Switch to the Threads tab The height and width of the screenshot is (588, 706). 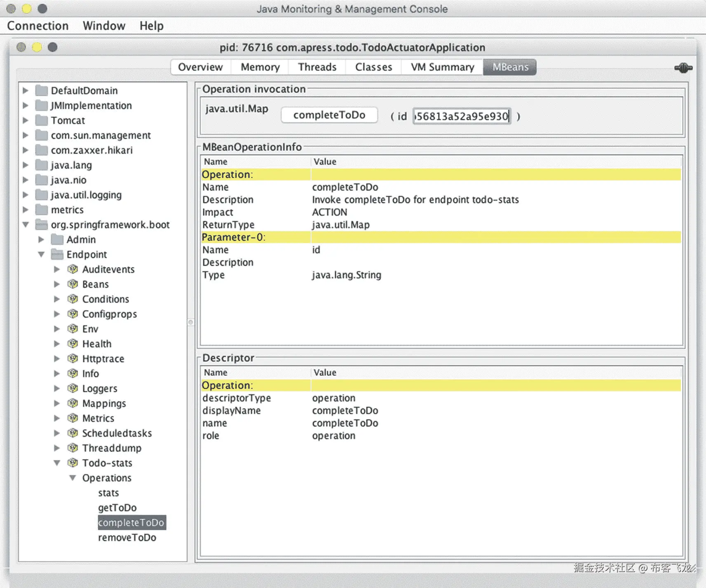(x=317, y=67)
